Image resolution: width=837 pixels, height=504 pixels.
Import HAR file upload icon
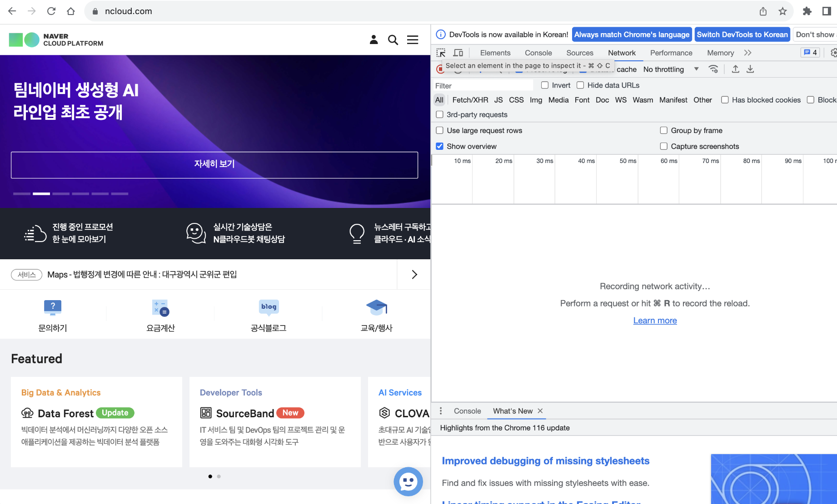(736, 69)
